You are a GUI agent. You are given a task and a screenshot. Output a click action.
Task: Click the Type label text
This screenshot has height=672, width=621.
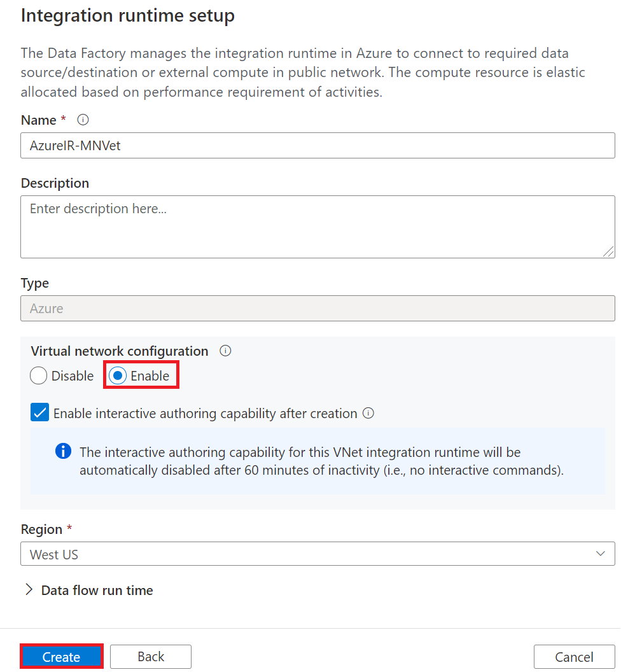coord(35,283)
